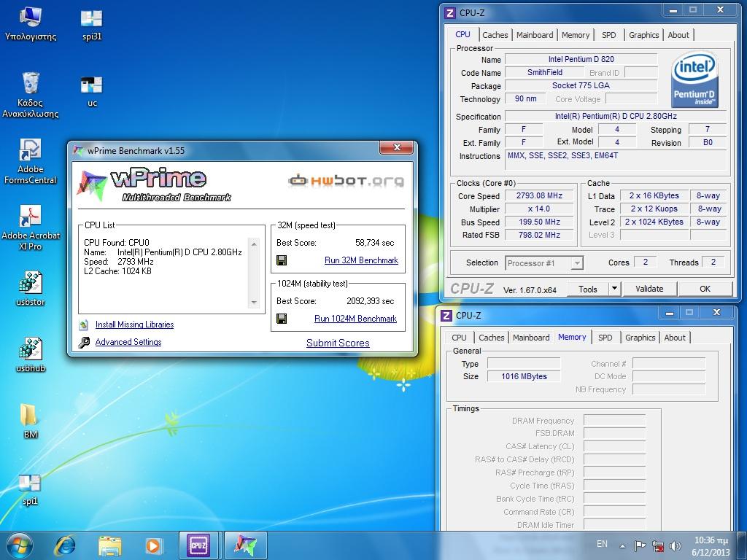Click CPU List scrollbar down arrow
Image resolution: width=747 pixels, height=560 pixels.
pyautogui.click(x=254, y=303)
